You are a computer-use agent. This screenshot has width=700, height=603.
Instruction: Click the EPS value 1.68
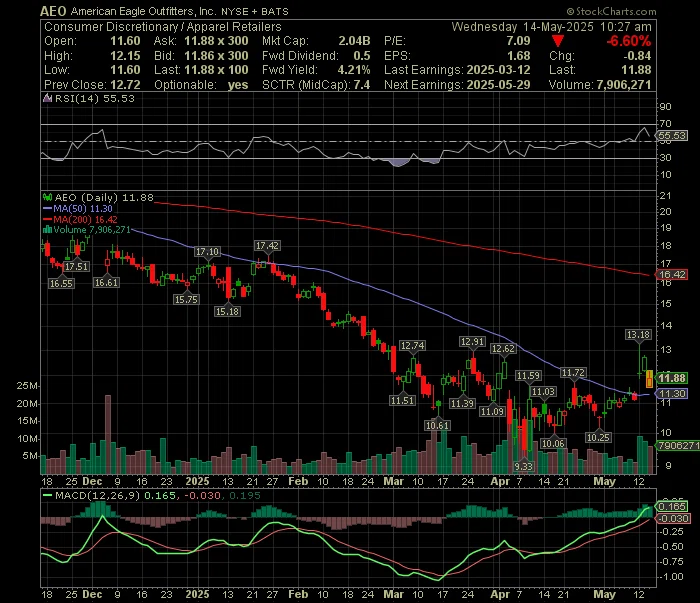(519, 56)
